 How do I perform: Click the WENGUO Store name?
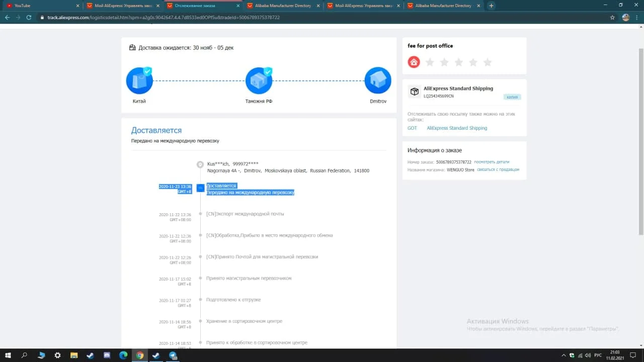click(x=460, y=169)
